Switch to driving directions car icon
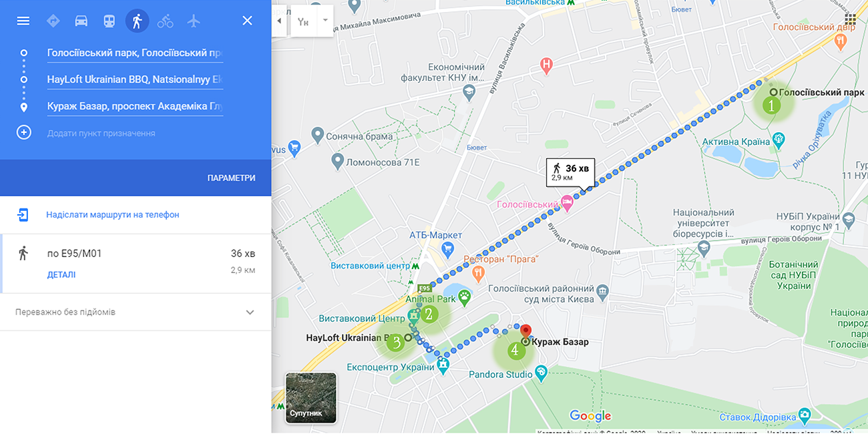 [81, 21]
